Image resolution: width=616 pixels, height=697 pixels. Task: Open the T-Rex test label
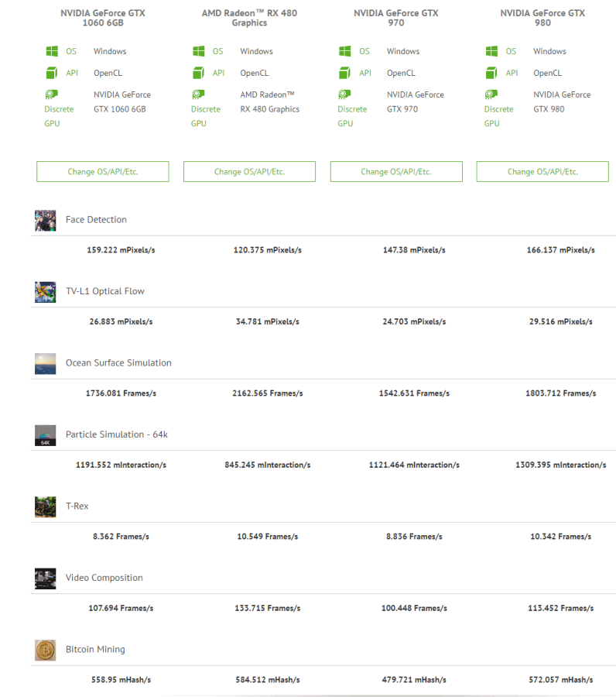pos(77,506)
